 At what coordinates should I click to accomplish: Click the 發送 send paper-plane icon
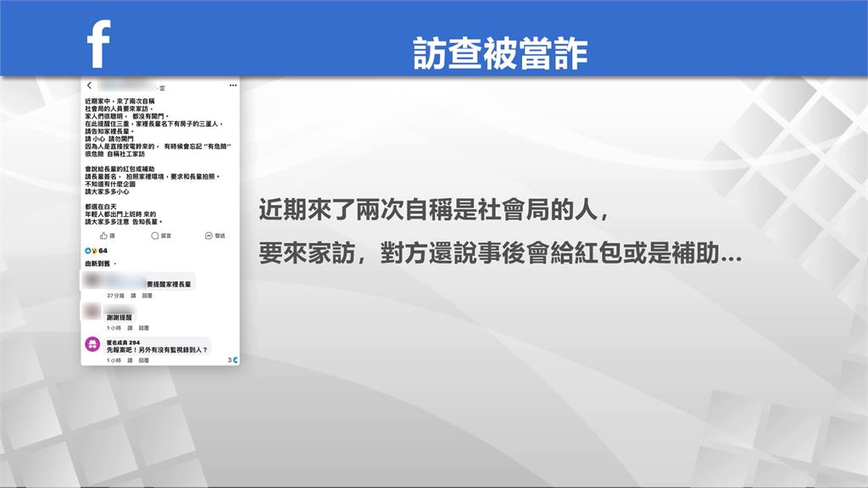[210, 235]
